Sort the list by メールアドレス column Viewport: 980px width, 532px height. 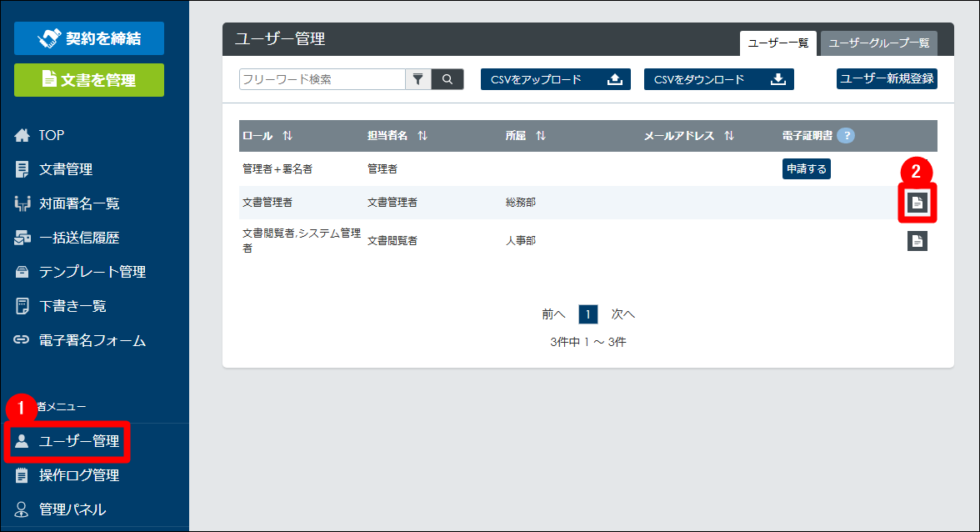tap(729, 136)
